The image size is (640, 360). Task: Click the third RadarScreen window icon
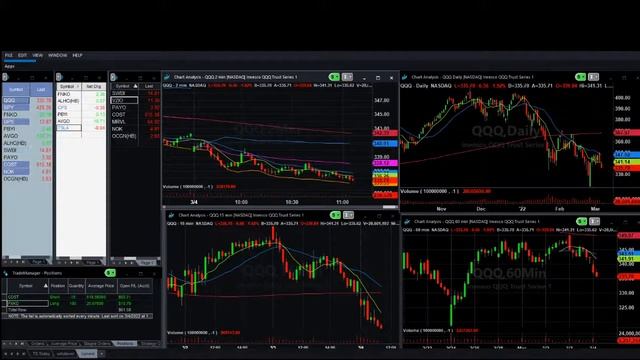coord(113,77)
